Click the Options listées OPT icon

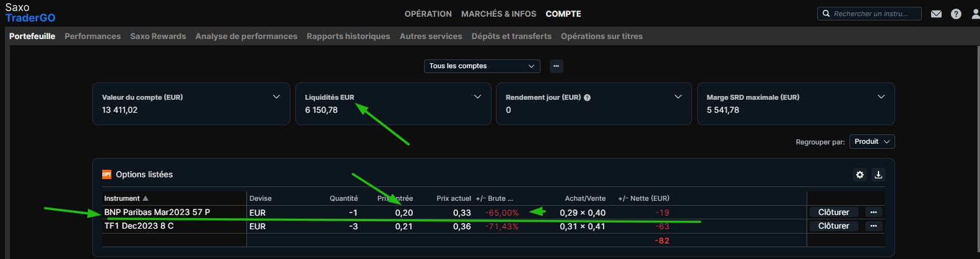click(x=106, y=175)
